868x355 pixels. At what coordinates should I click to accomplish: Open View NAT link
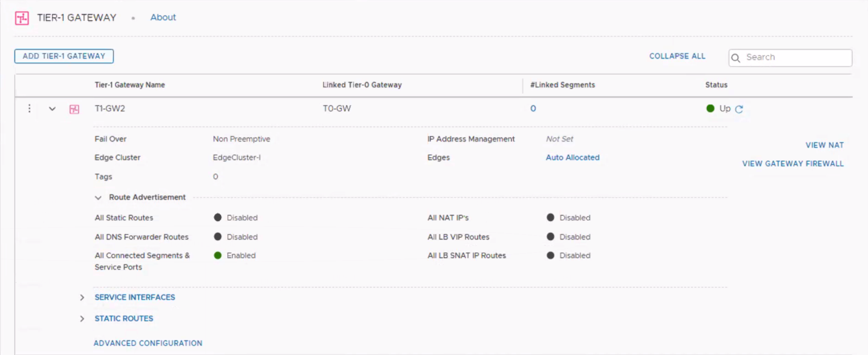(x=824, y=145)
